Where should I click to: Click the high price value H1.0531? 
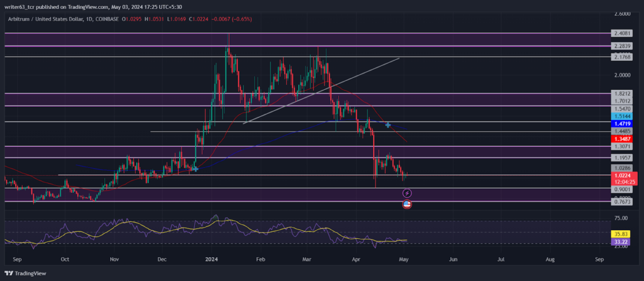tap(156, 19)
